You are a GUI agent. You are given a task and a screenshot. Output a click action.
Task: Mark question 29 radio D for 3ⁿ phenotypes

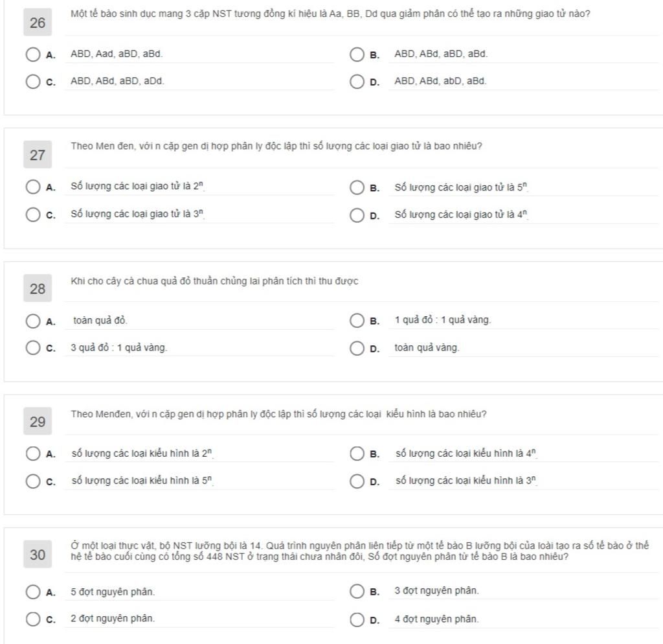click(357, 481)
